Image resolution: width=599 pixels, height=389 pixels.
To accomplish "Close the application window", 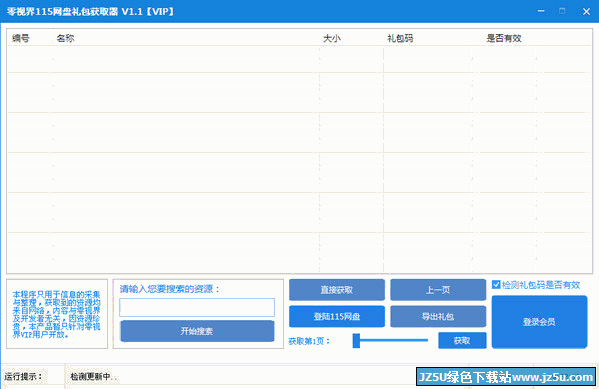I will pos(586,11).
